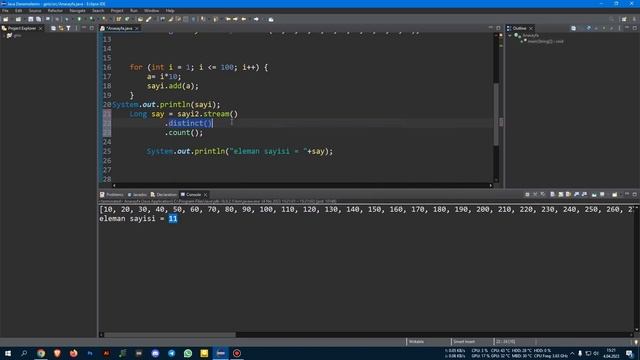Open the notification center in system tray

[x=629, y=353]
